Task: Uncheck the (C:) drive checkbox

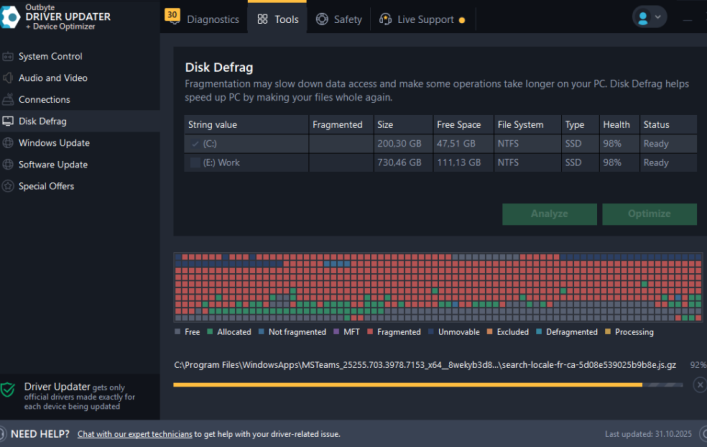Action: (x=195, y=143)
